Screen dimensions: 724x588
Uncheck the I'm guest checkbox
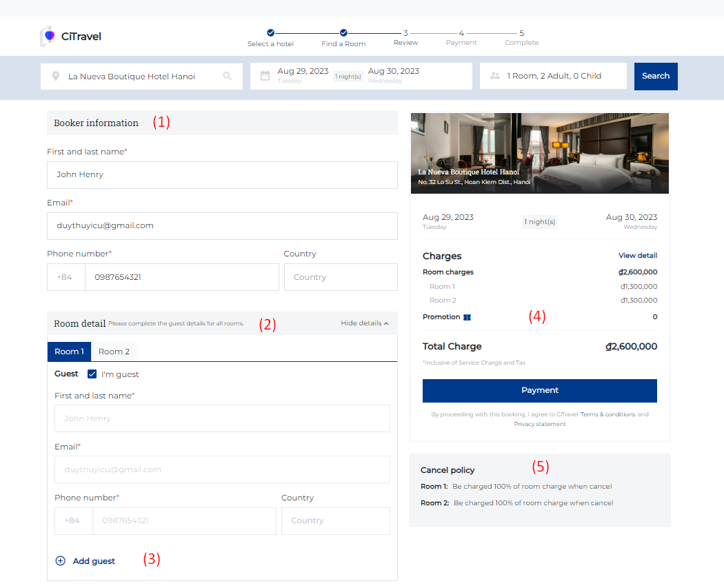(x=92, y=374)
